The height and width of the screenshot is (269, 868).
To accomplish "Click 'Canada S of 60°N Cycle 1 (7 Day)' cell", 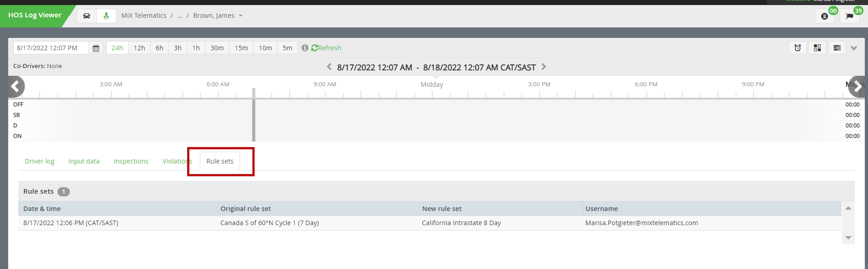I will pyautogui.click(x=270, y=223).
